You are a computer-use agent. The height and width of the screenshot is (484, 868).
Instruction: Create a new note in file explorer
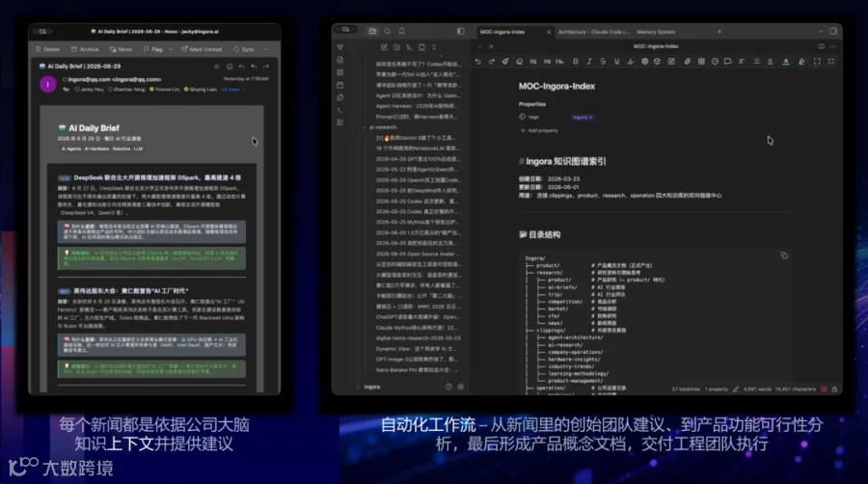[x=384, y=47]
